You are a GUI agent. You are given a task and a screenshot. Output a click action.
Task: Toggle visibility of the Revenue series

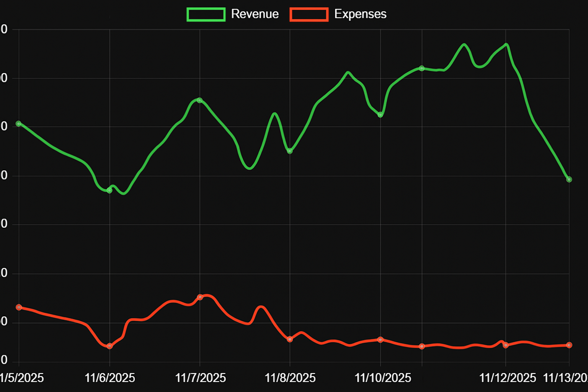coord(206,14)
